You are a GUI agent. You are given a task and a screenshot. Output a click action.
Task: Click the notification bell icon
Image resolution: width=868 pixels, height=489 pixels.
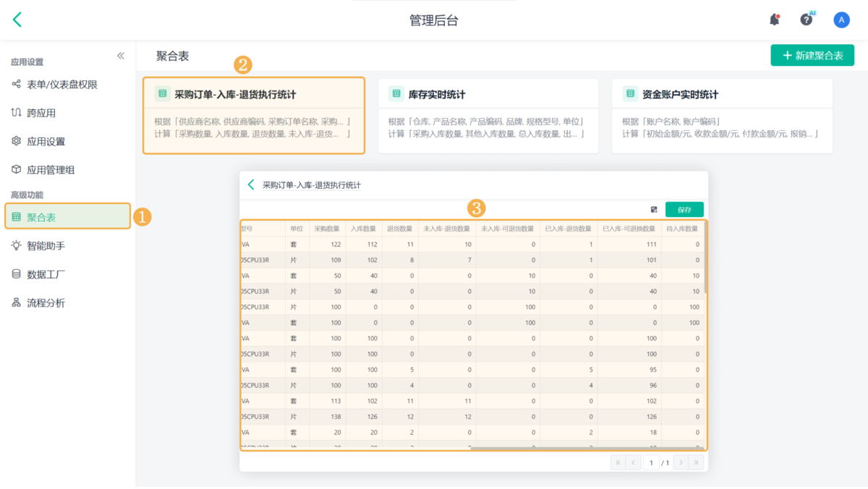(x=774, y=20)
